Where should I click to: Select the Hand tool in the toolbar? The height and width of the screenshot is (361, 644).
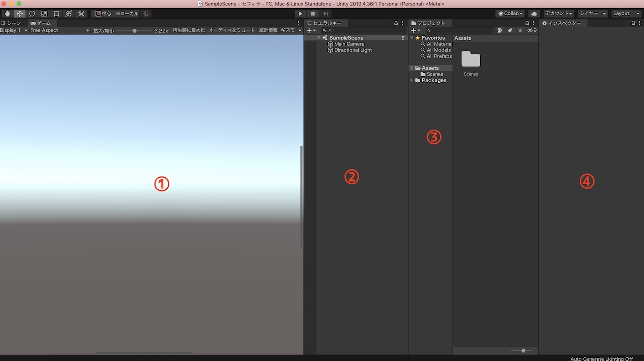7,13
